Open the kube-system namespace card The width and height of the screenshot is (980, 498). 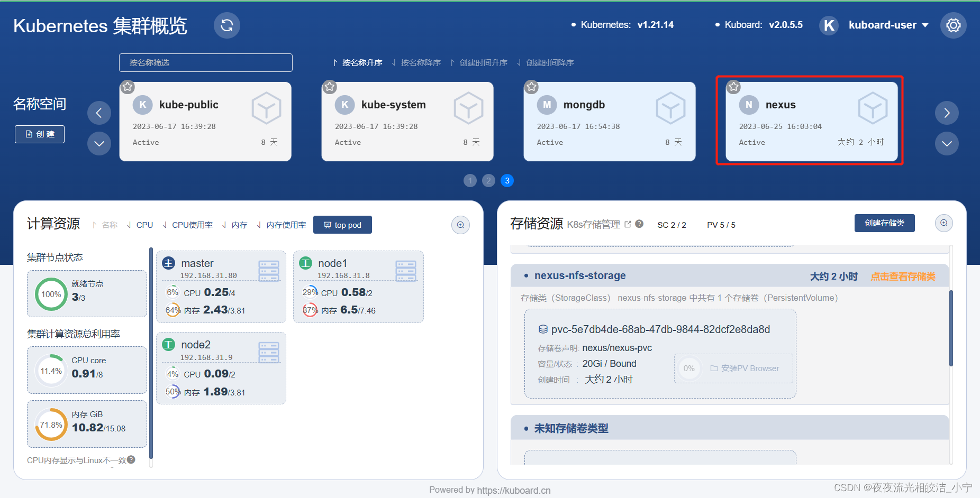tap(407, 122)
